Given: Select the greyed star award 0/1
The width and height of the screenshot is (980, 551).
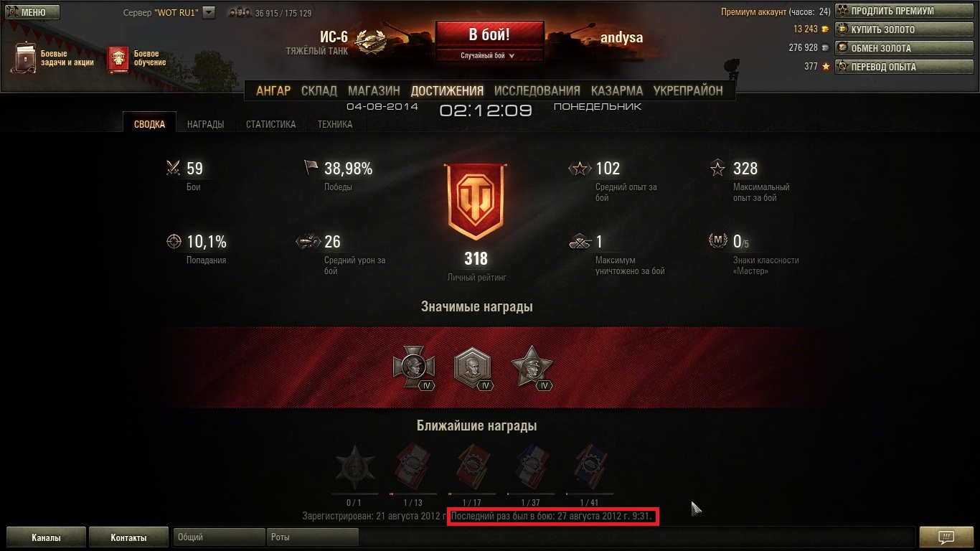Looking at the screenshot, I should click(354, 468).
